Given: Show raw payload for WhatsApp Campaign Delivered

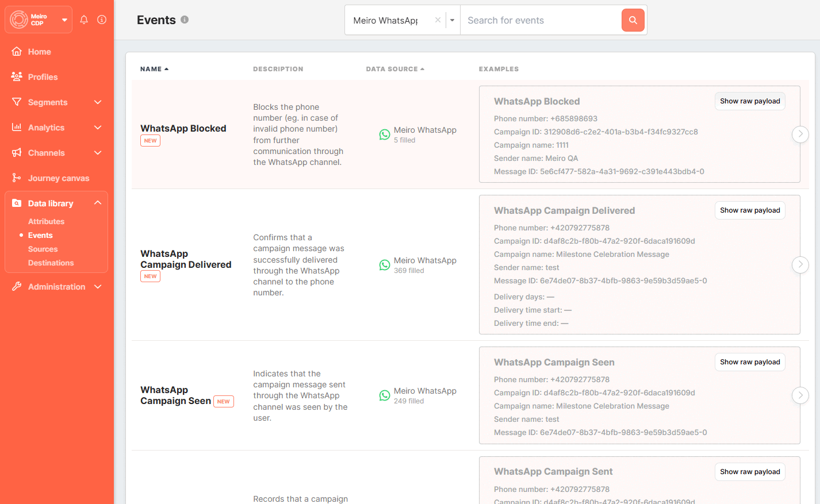Looking at the screenshot, I should (x=750, y=210).
